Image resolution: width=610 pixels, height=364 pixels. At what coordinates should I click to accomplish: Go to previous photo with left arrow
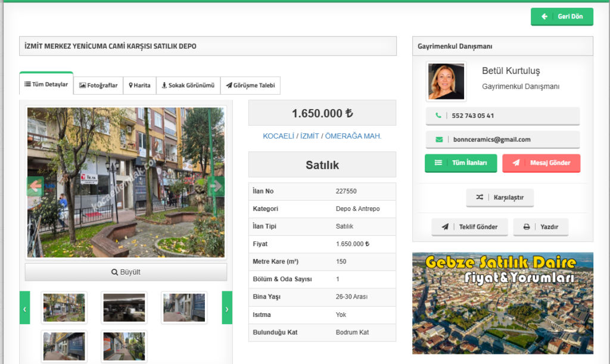click(x=36, y=186)
